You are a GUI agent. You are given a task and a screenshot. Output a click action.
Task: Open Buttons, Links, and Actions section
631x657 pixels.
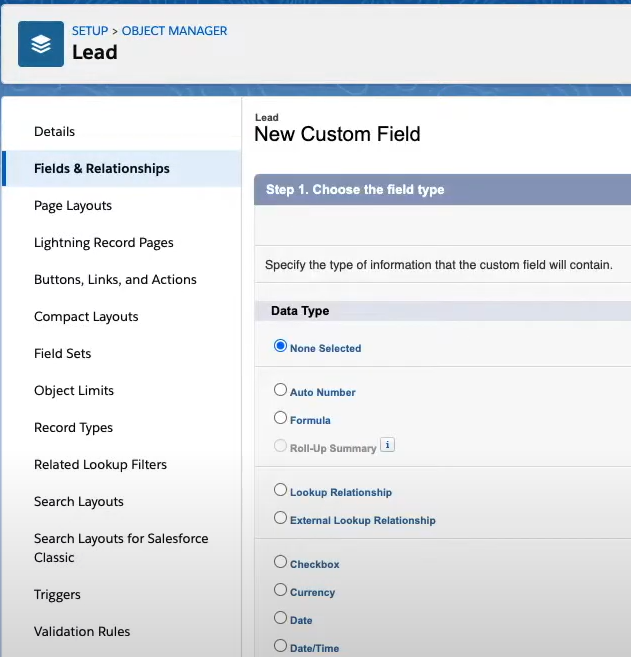click(115, 279)
